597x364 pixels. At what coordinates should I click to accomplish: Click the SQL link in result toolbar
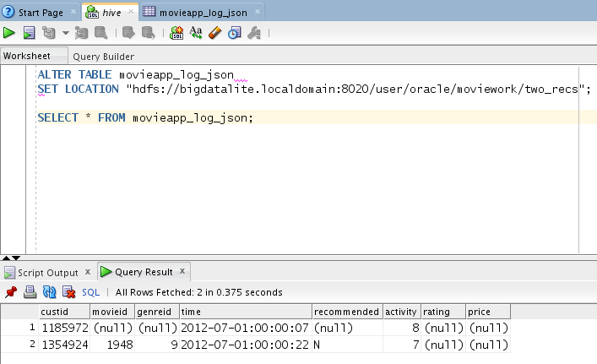click(x=90, y=292)
